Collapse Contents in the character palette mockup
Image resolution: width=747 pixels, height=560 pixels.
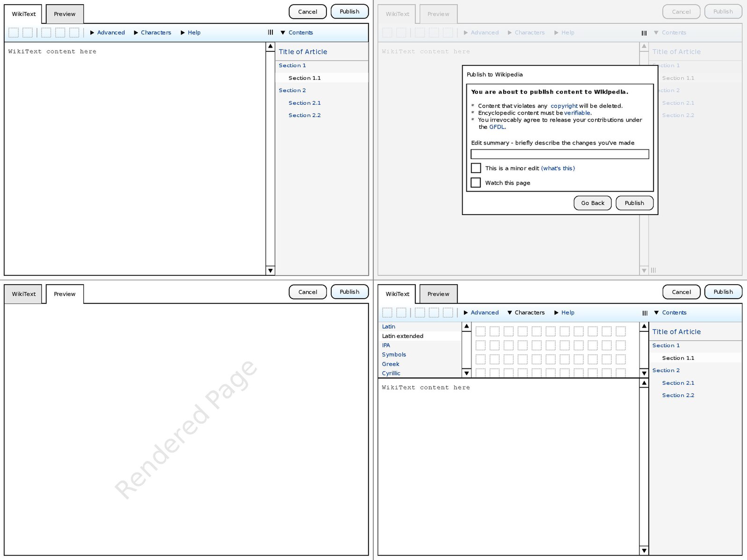[x=670, y=312]
